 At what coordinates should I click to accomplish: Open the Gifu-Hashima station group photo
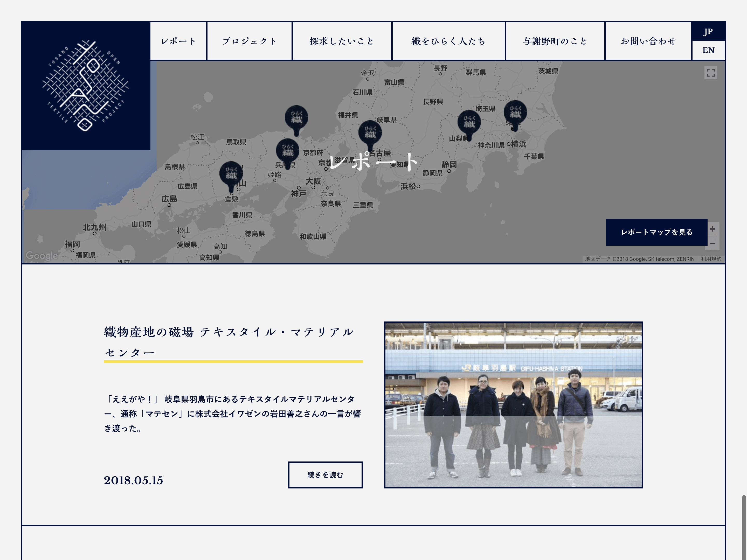[513, 405]
